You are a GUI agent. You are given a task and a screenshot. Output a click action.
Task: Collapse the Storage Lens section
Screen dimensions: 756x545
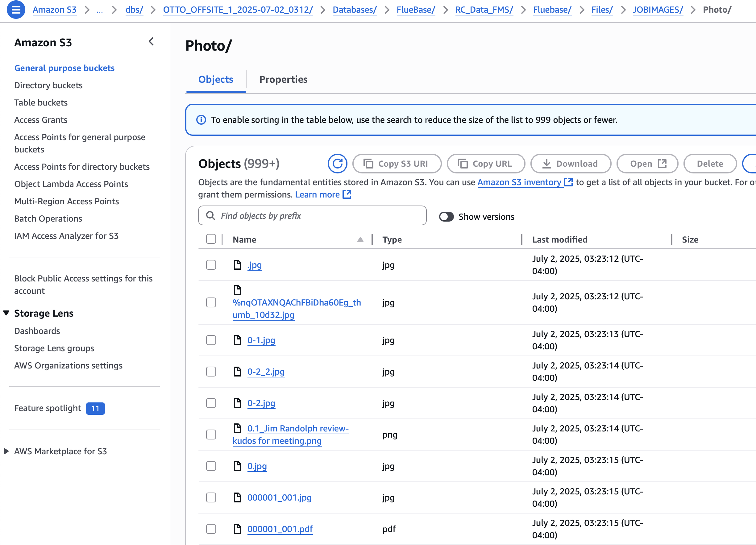tap(6, 313)
